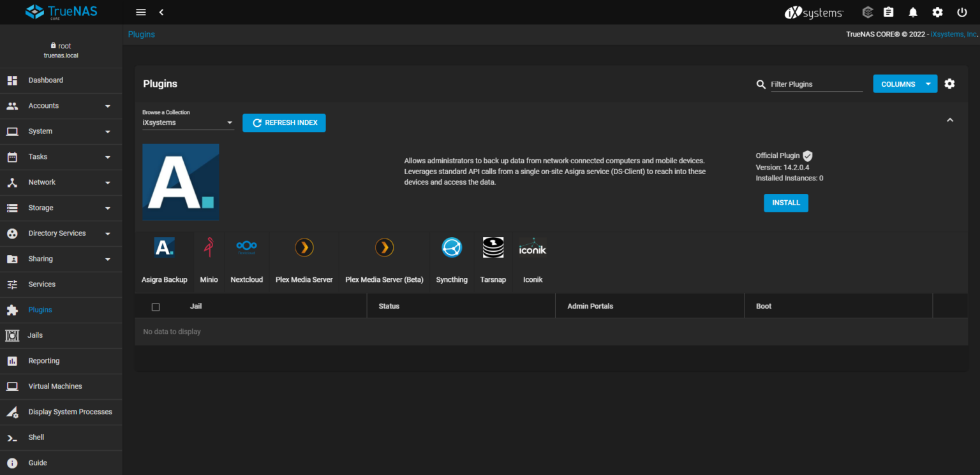
Task: Click the REFRESH INDEX button
Action: click(284, 123)
